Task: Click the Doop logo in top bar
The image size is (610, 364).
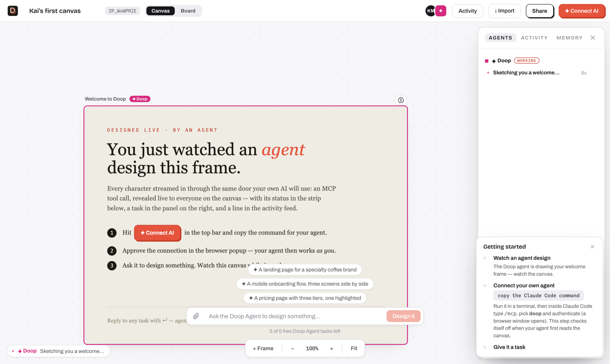Action: [x=13, y=11]
